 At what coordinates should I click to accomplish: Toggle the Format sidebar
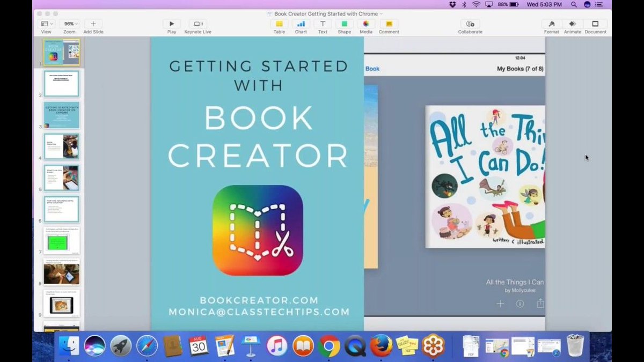click(551, 24)
